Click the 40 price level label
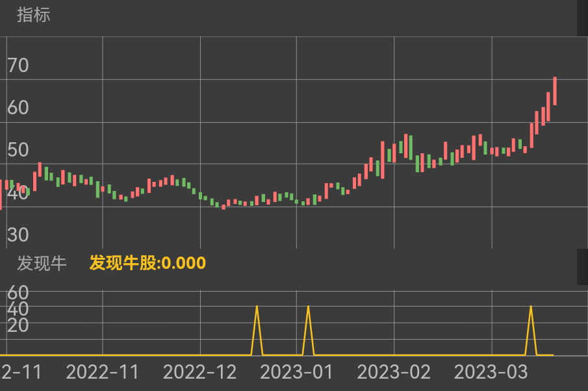The image size is (588, 391). click(18, 192)
